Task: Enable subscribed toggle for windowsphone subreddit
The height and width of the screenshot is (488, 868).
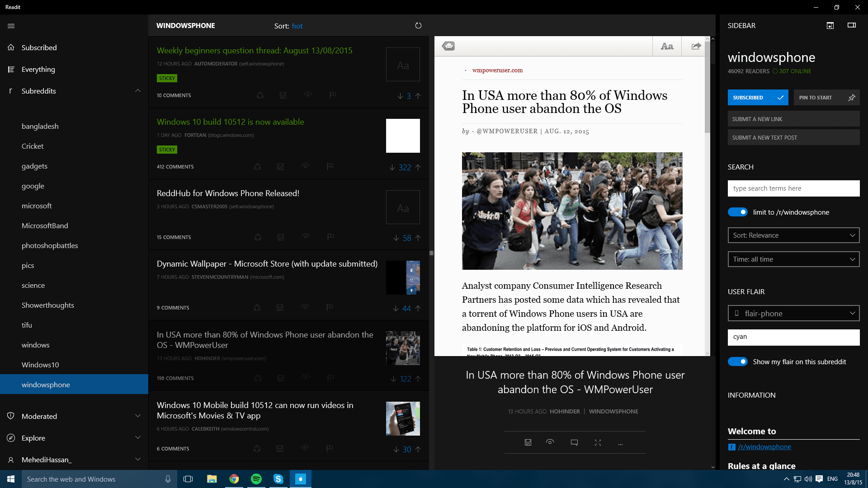Action: [757, 97]
